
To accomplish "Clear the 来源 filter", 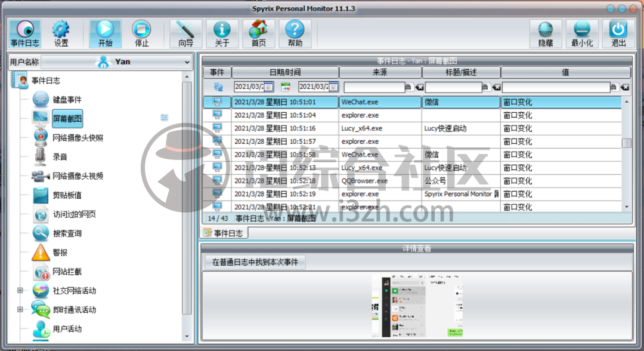I will click(x=419, y=87).
